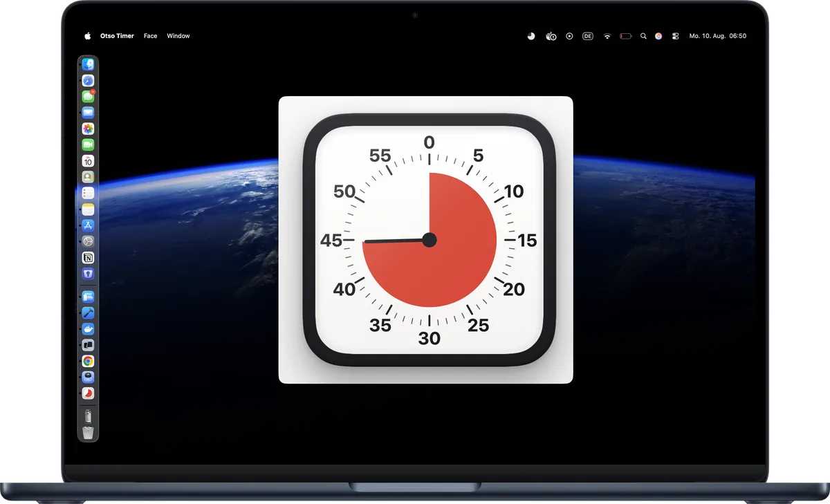
Task: Click the 55 minute mark on dial
Action: [380, 156]
